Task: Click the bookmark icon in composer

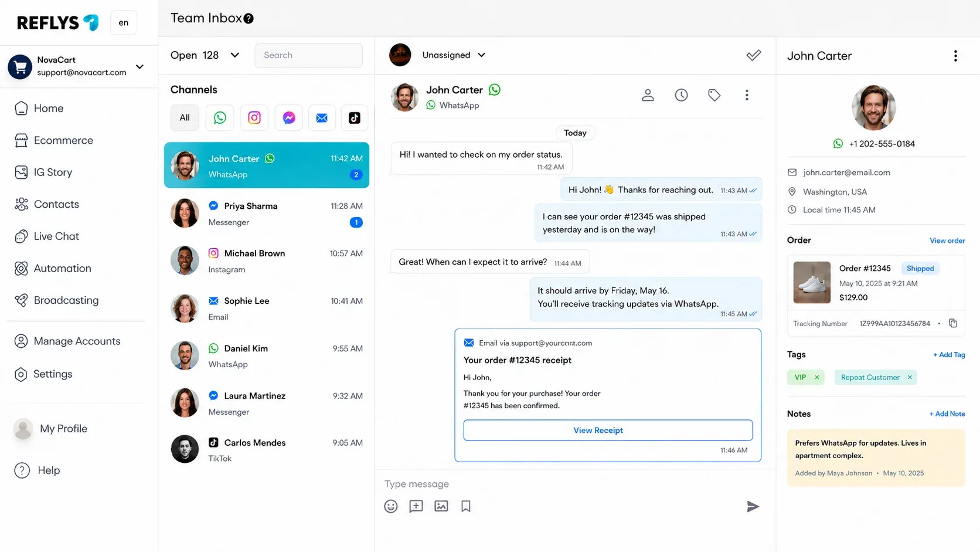Action: tap(466, 506)
